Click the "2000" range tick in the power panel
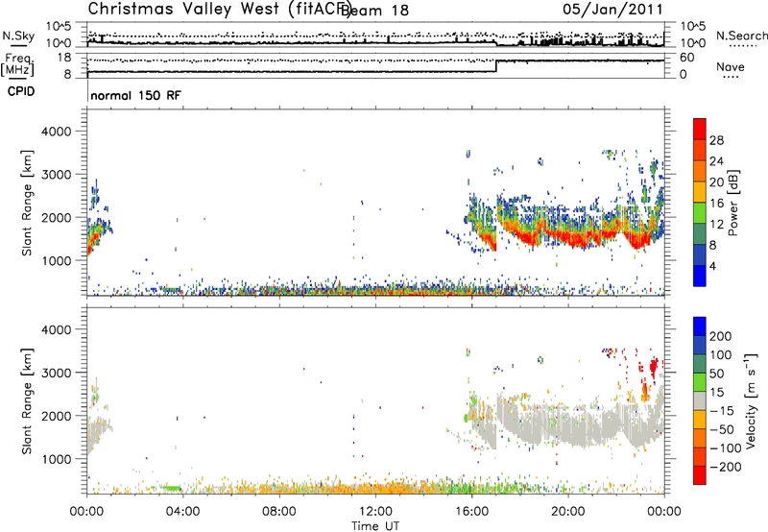 (56, 217)
